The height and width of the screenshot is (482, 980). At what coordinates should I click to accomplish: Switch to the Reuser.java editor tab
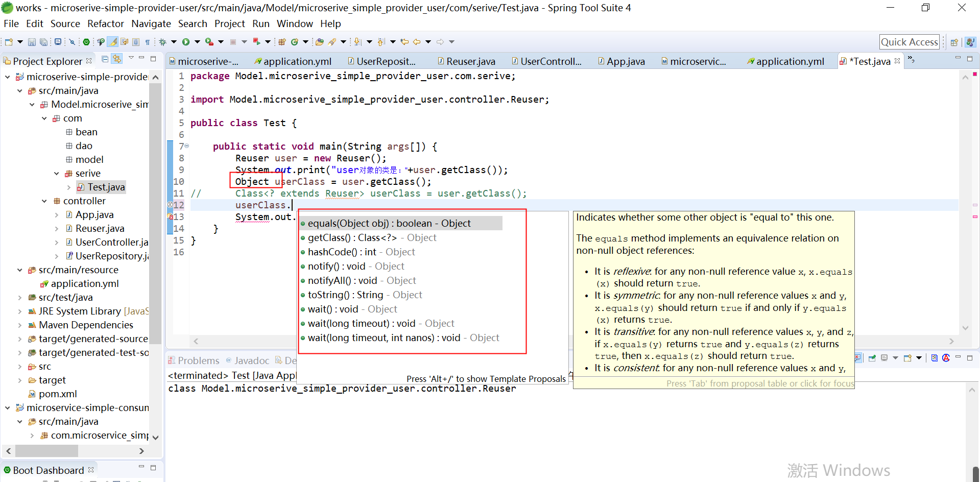(466, 61)
